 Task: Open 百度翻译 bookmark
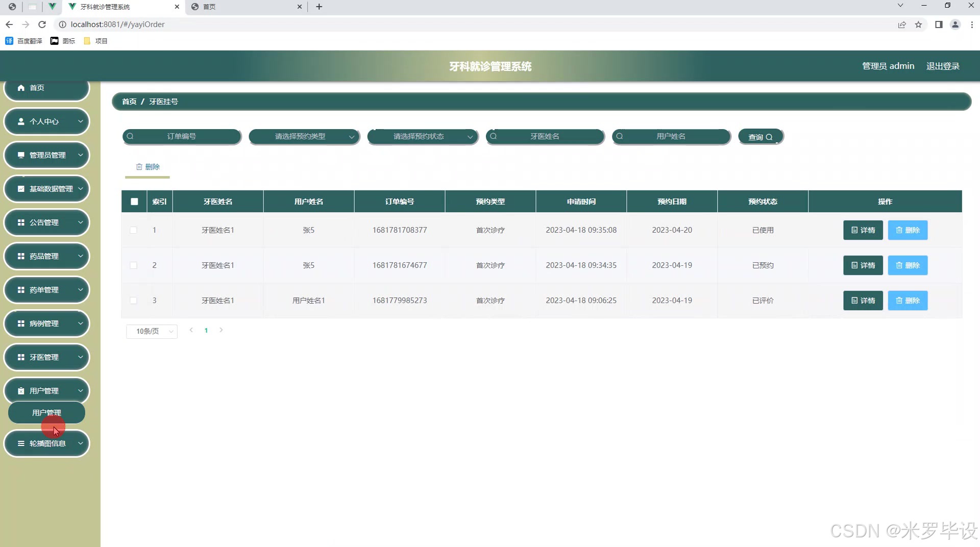pyautogui.click(x=23, y=41)
